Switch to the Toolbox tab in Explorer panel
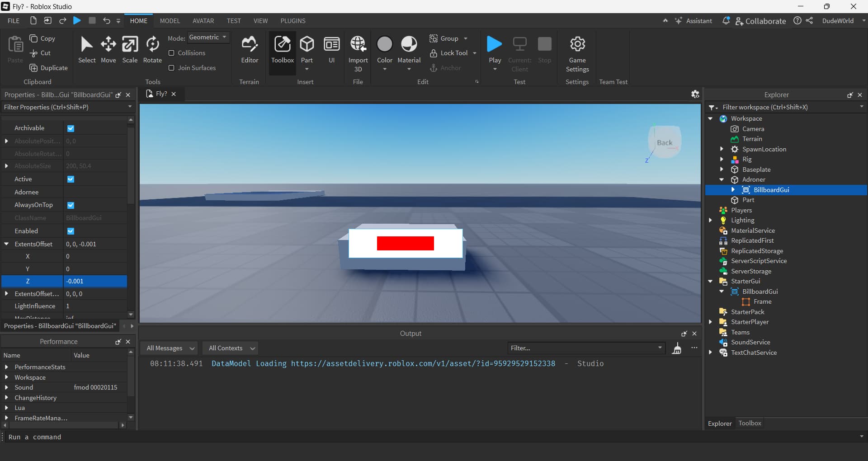The height and width of the screenshot is (461, 868). pyautogui.click(x=750, y=423)
